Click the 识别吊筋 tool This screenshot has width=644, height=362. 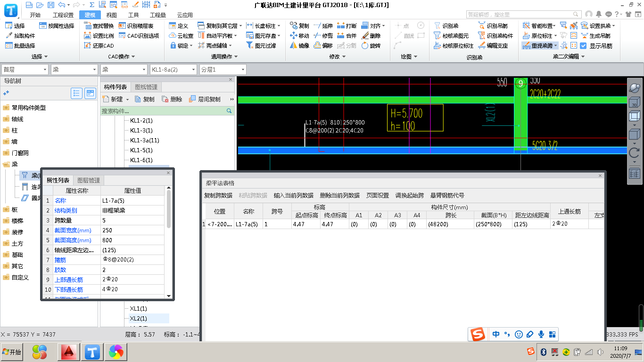tap(493, 26)
